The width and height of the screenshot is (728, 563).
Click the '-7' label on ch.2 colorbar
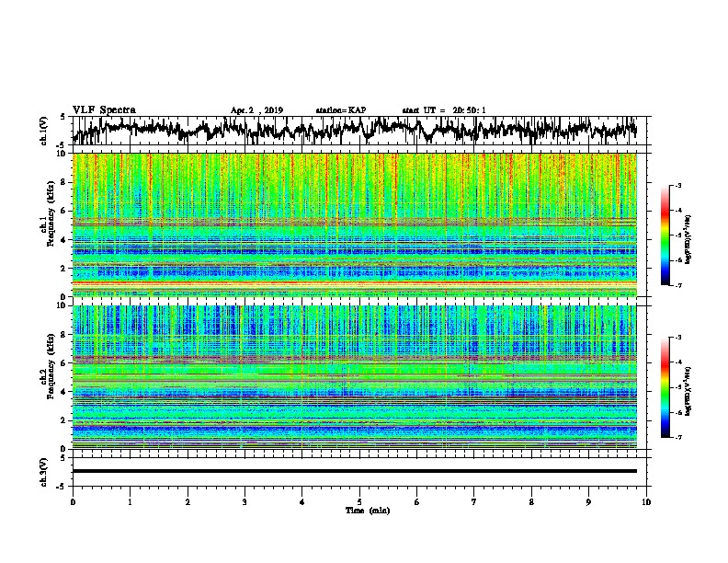point(678,437)
